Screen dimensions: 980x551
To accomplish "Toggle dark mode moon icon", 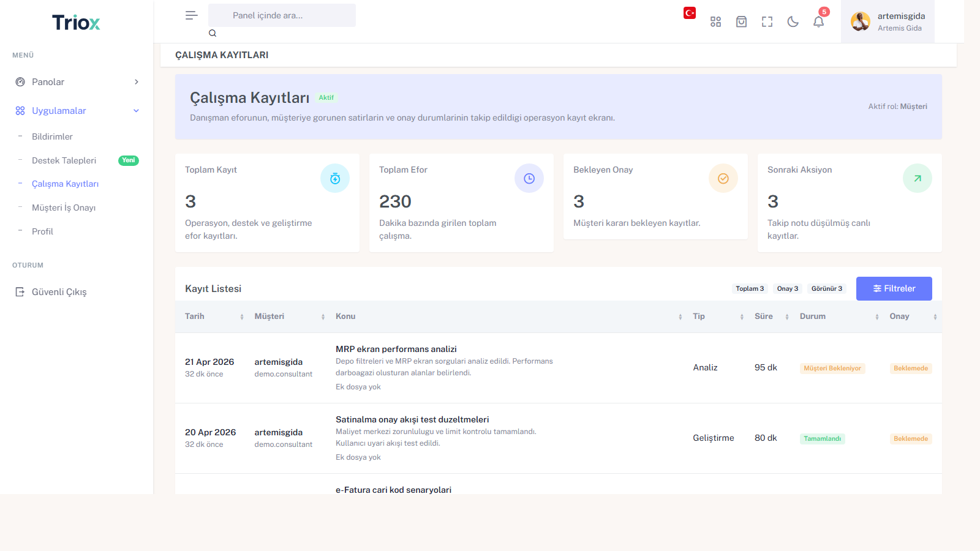I will click(x=793, y=22).
